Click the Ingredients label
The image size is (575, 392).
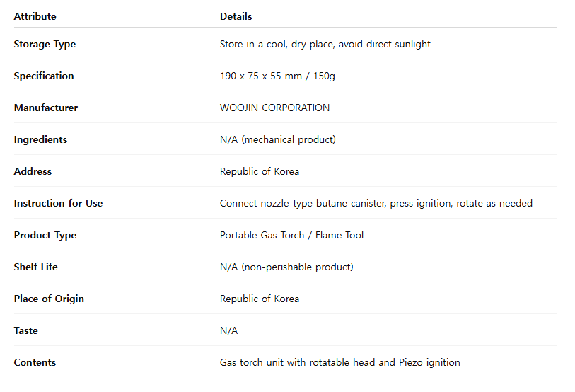tap(40, 139)
